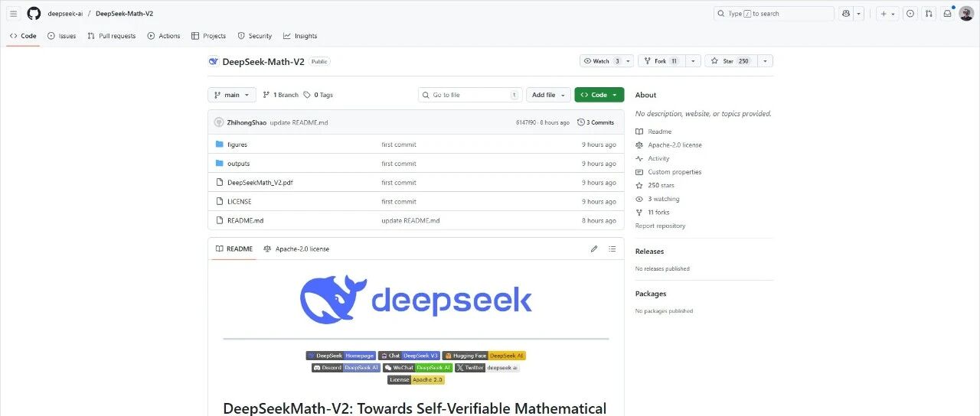Open the Copilot icon in header

click(x=846, y=14)
